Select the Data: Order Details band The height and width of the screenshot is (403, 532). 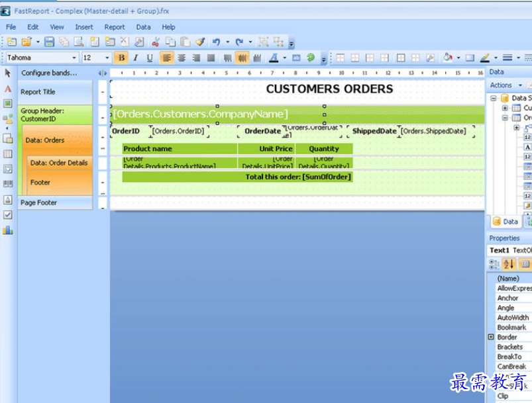coord(60,163)
